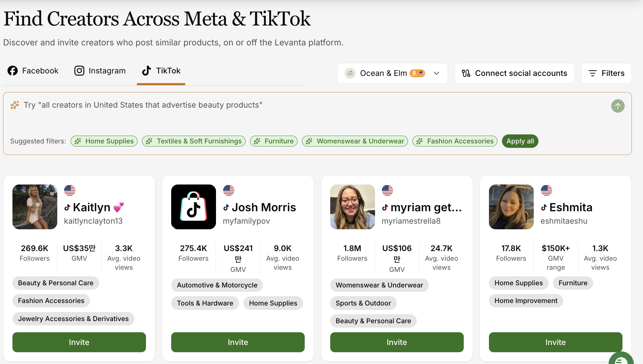Click the Filters lines icon
This screenshot has width=643, height=364.
point(593,73)
